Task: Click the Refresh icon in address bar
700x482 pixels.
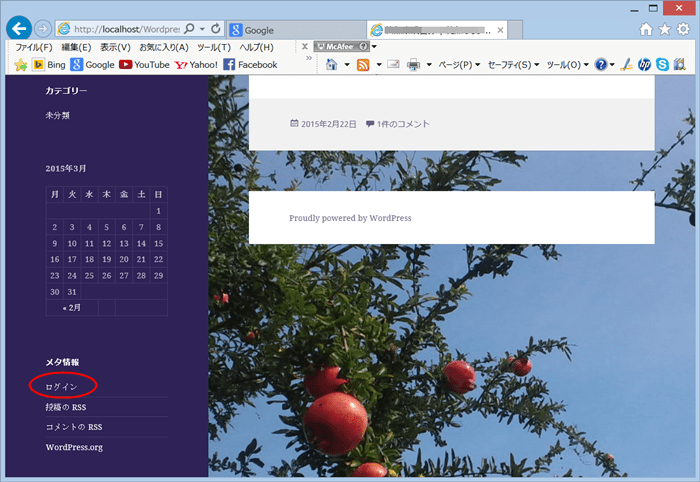Action: (x=216, y=30)
